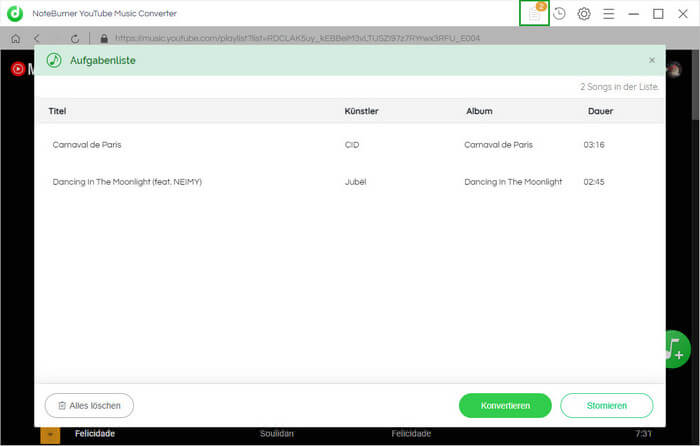700x446 pixels.
Task: Click the NoteBurner logo icon
Action: pos(15,13)
